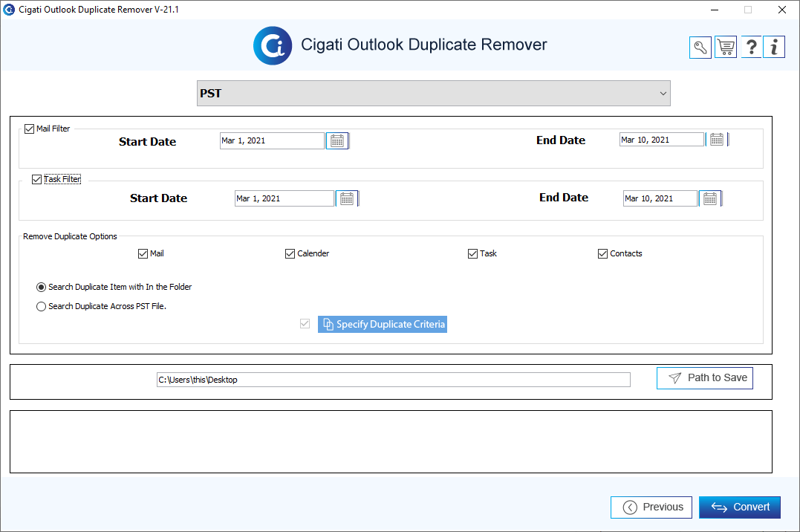The image size is (800, 532).
Task: Open Task Filter Start Date calendar picker
Action: [347, 198]
